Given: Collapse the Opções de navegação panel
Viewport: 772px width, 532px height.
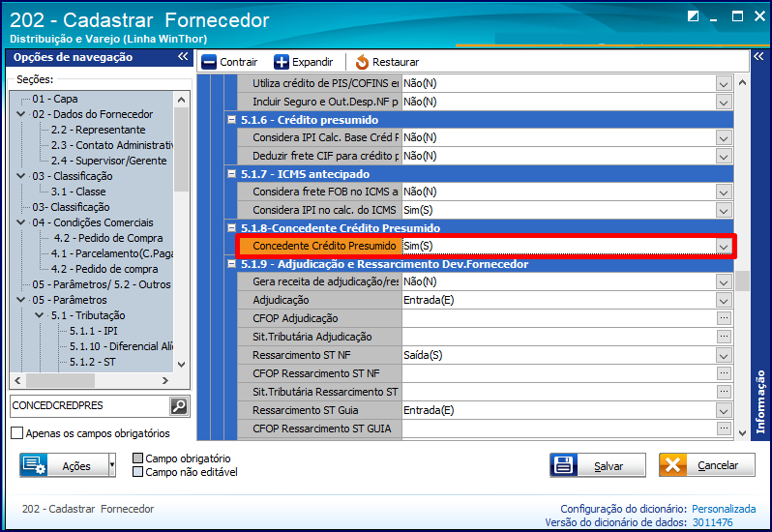Looking at the screenshot, I should (x=183, y=57).
